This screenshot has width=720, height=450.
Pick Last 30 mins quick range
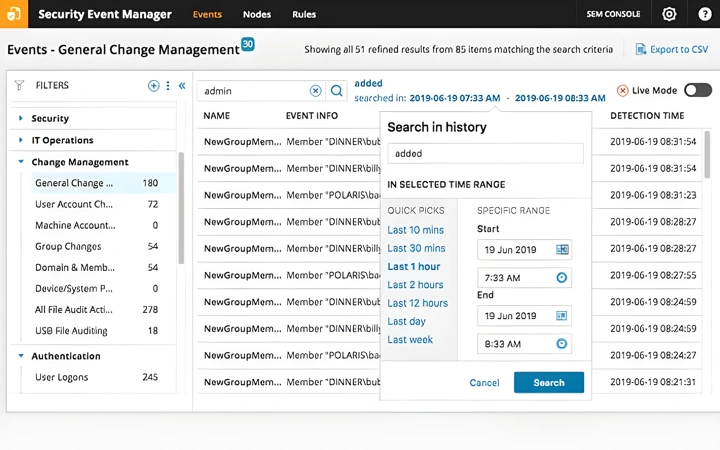(x=416, y=248)
